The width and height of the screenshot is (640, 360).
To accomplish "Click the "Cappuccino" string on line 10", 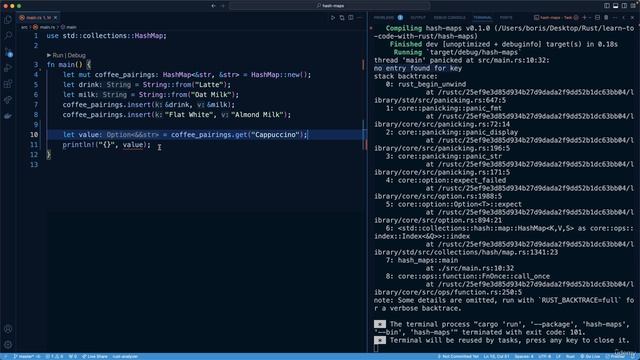I will (275, 135).
